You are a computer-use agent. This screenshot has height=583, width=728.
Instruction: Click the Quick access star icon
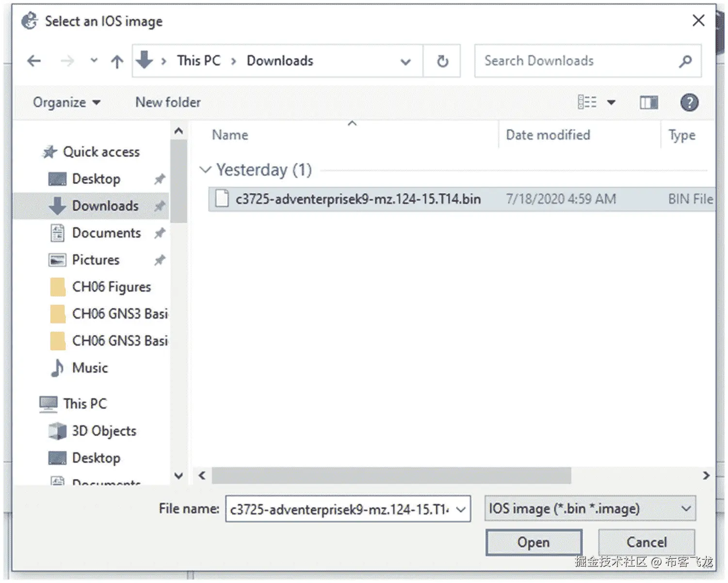click(x=49, y=152)
